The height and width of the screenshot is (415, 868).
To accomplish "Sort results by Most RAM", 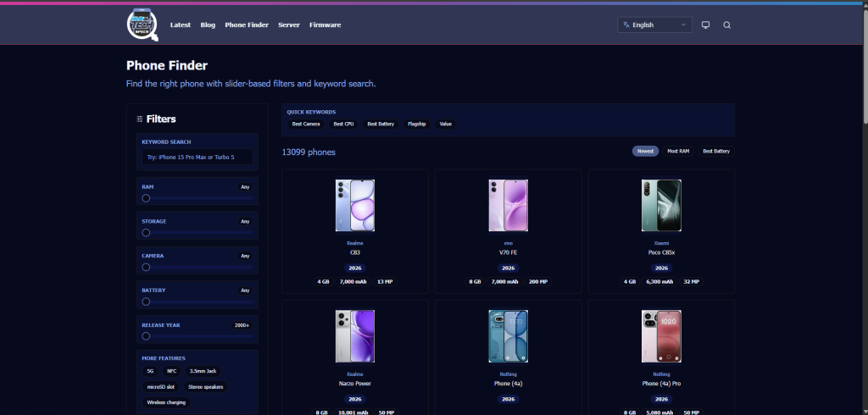I will [678, 151].
